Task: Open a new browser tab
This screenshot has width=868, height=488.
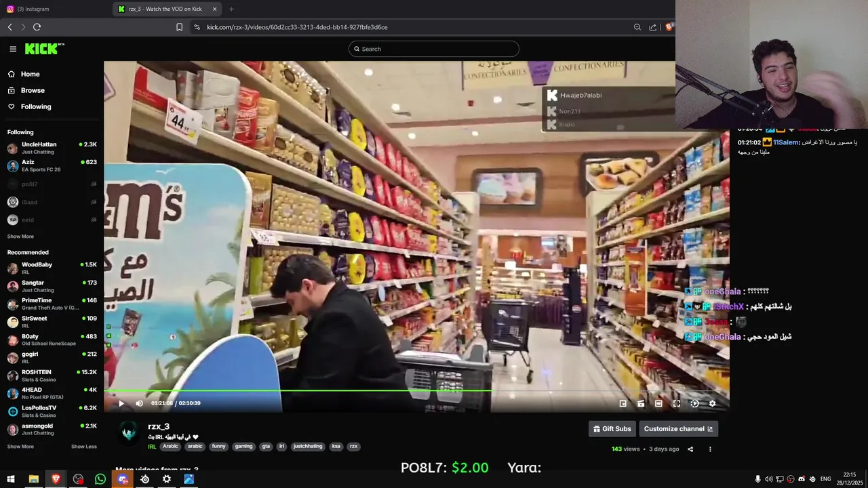Action: 231,9
